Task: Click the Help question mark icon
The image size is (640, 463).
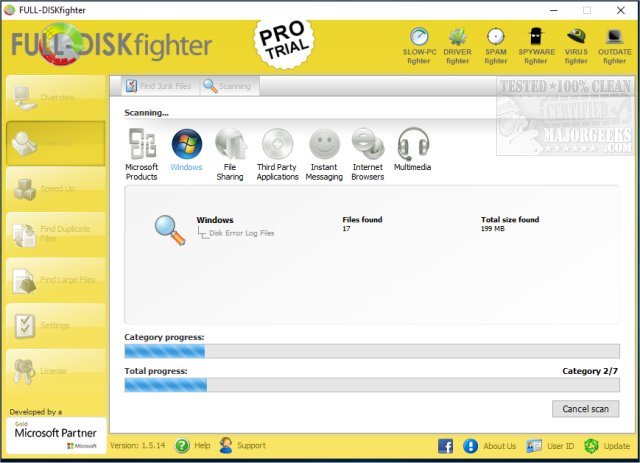Action: pyautogui.click(x=182, y=445)
